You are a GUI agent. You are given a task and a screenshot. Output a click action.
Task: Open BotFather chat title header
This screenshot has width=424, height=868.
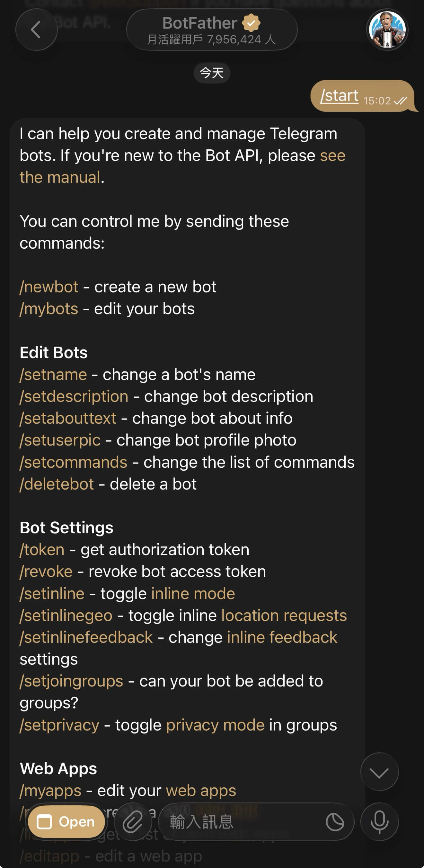(x=212, y=30)
